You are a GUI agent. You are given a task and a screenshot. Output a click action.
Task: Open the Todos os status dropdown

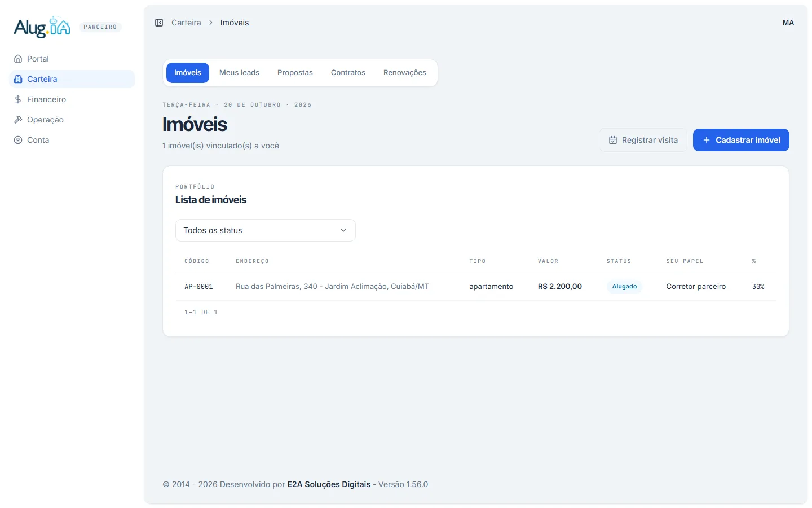(x=266, y=230)
